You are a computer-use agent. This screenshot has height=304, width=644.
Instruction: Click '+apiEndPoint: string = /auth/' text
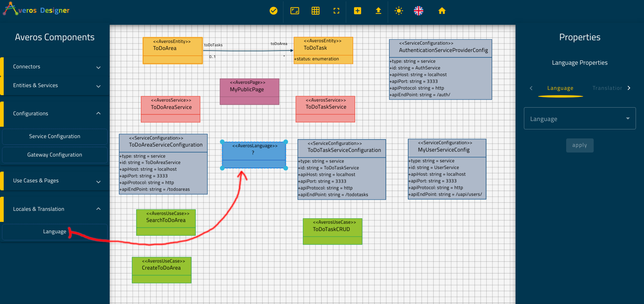[x=420, y=95]
